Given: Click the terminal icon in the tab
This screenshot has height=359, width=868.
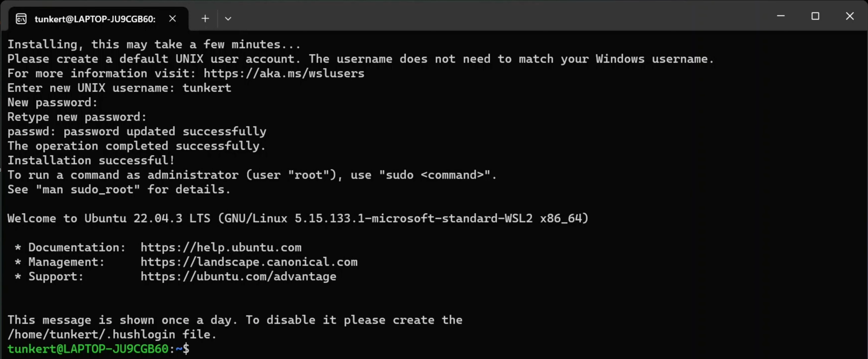Looking at the screenshot, I should (21, 19).
